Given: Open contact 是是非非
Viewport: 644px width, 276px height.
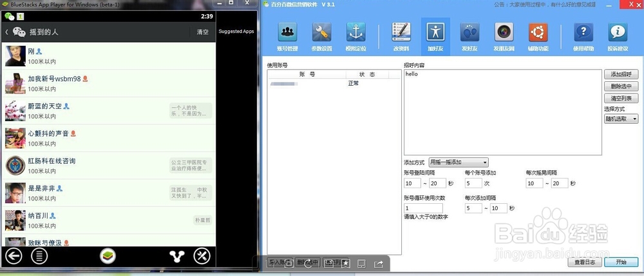Looking at the screenshot, I should click(x=109, y=193).
